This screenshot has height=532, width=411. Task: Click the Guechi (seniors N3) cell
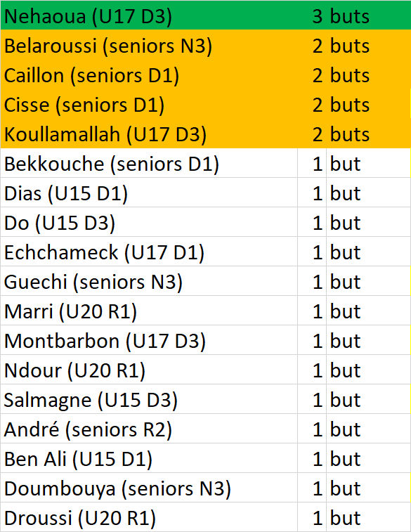(149, 281)
